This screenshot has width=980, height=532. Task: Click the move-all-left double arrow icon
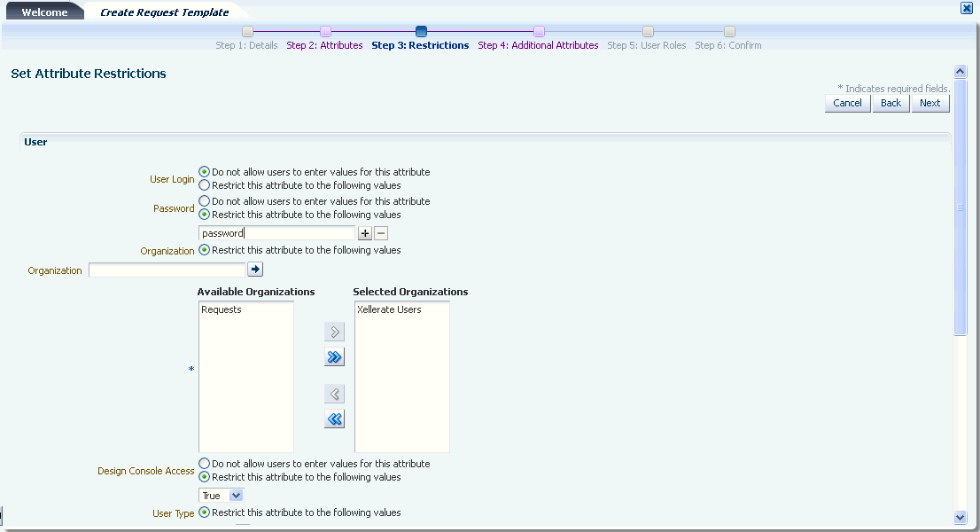[334, 419]
